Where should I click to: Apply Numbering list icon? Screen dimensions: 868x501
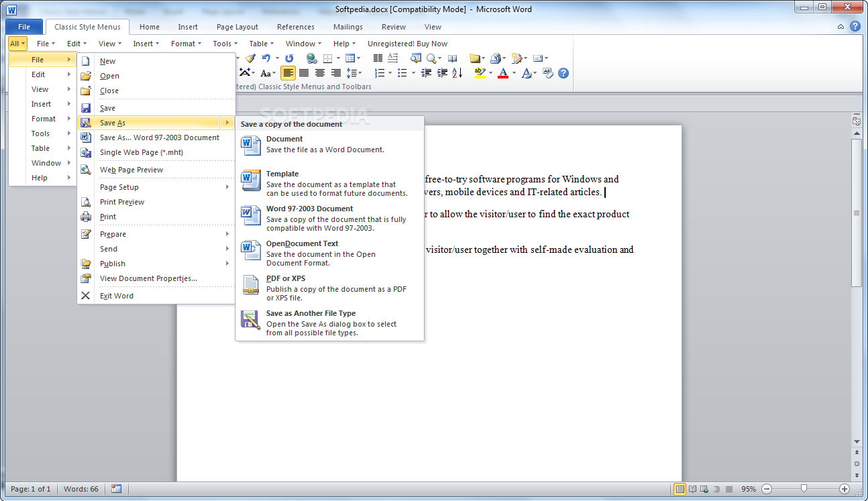click(x=379, y=73)
